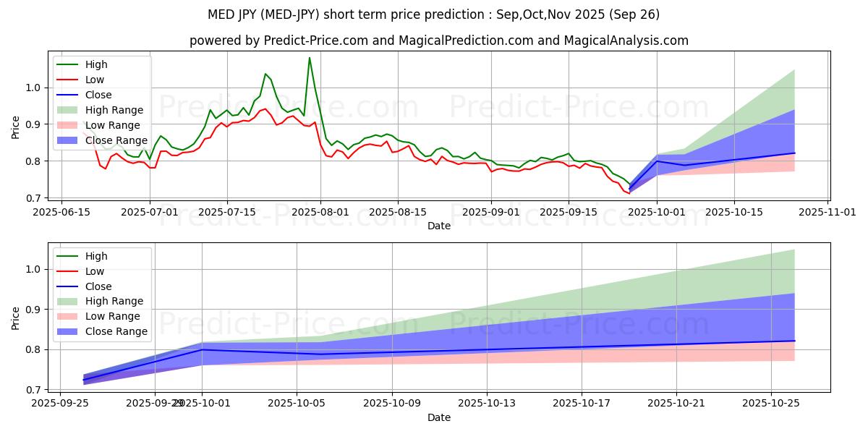Click the green High Range swatch in top legend
The height and width of the screenshot is (434, 868).
coord(69,110)
